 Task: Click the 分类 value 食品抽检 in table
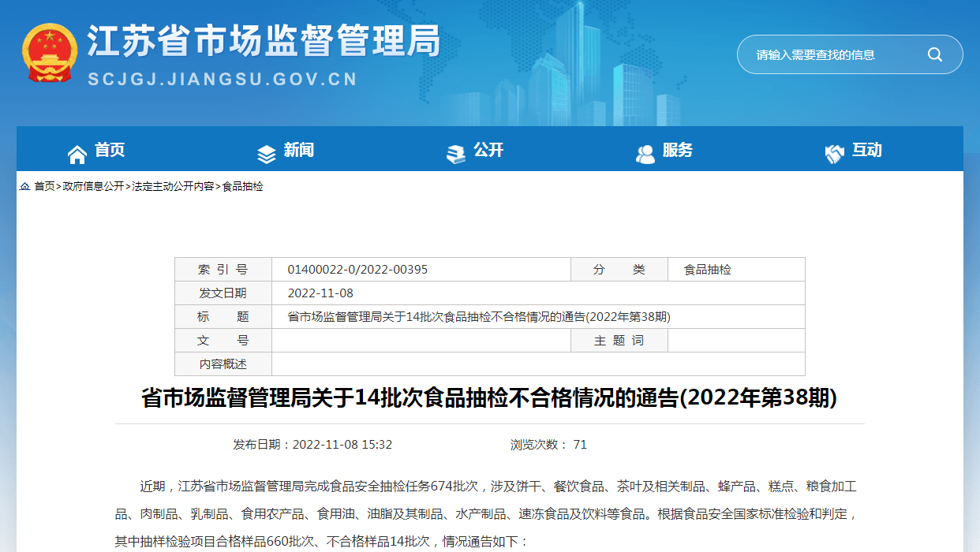pyautogui.click(x=707, y=270)
